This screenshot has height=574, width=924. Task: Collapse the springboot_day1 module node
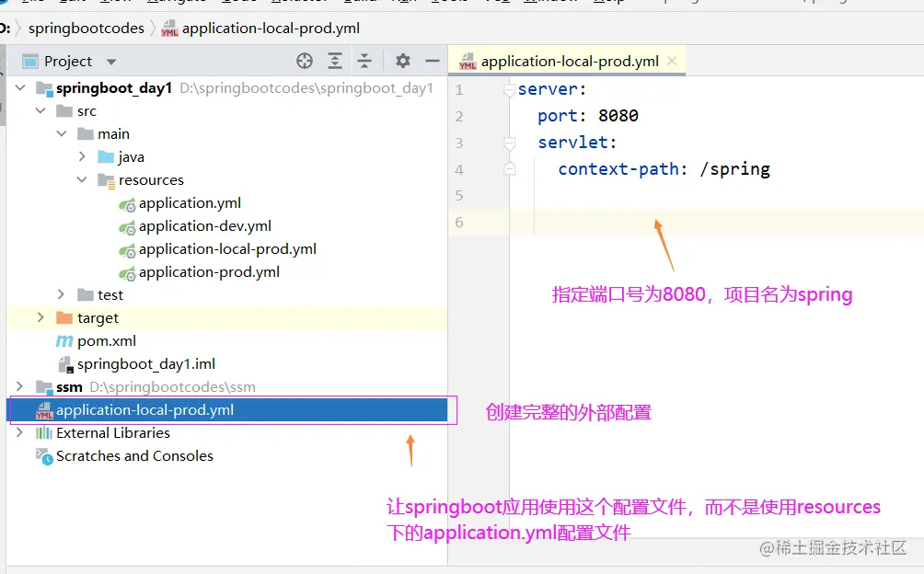[20, 87]
